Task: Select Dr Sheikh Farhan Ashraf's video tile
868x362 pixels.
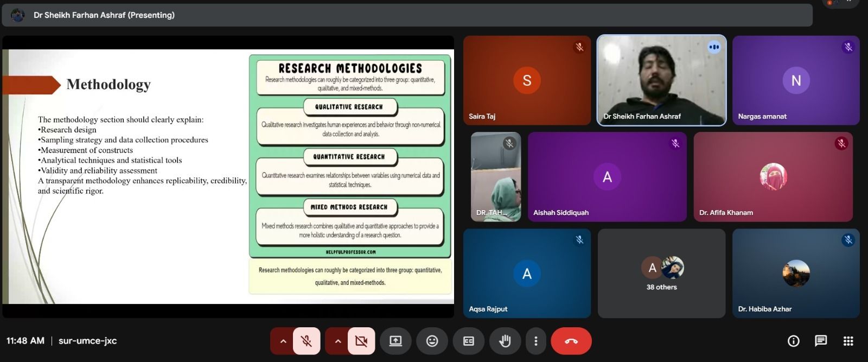Action: [661, 80]
